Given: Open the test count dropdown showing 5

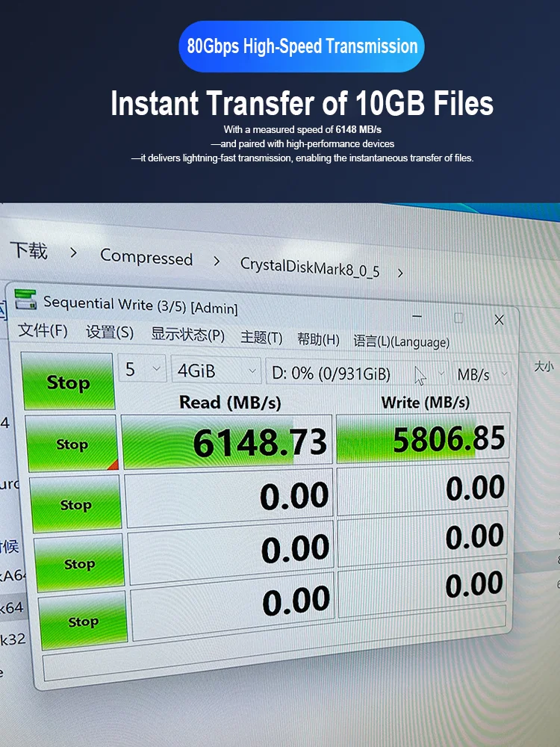Looking at the screenshot, I should (142, 369).
